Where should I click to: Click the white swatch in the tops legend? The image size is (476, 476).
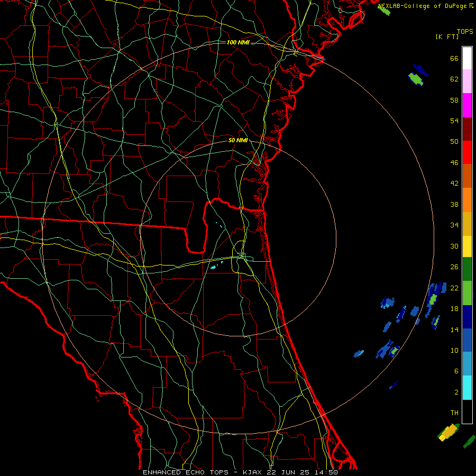click(467, 58)
